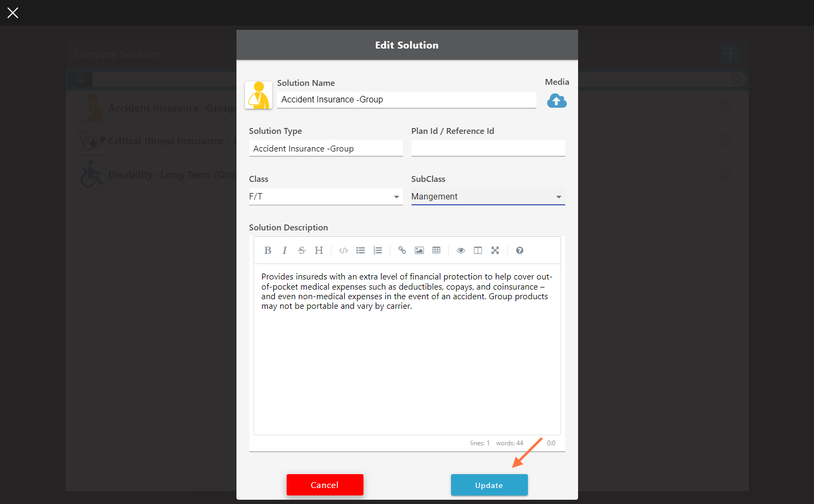Apply strikethrough formatting in editor
The width and height of the screenshot is (814, 504).
pos(302,250)
